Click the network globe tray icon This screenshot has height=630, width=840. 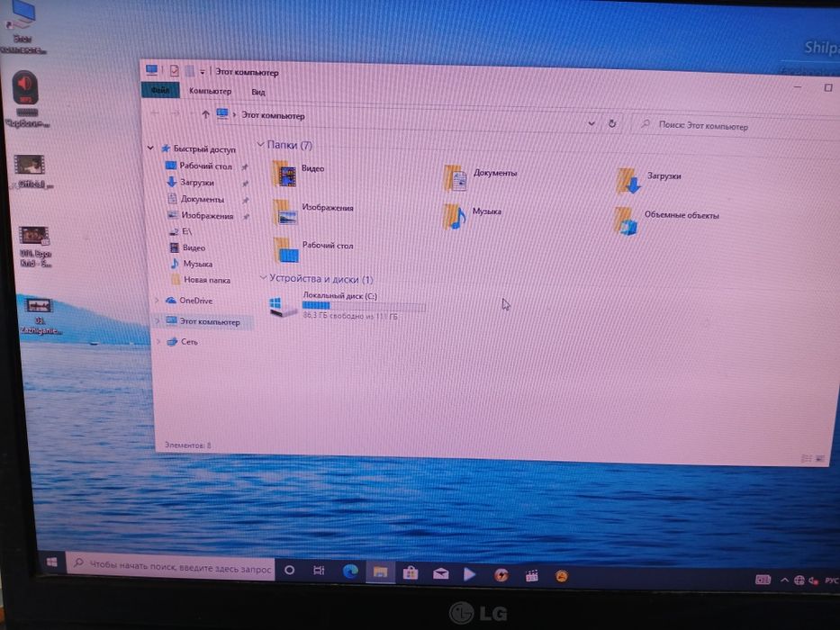799,580
